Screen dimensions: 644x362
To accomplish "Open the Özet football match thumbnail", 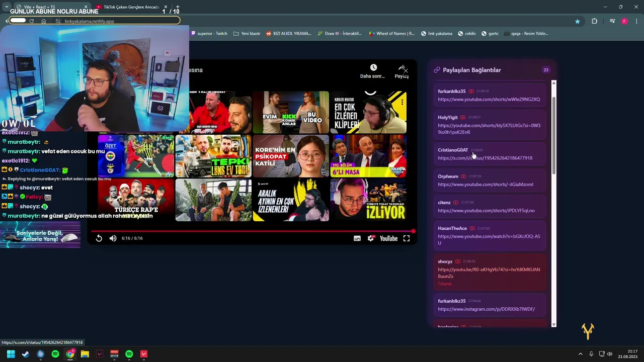I will coord(136,156).
